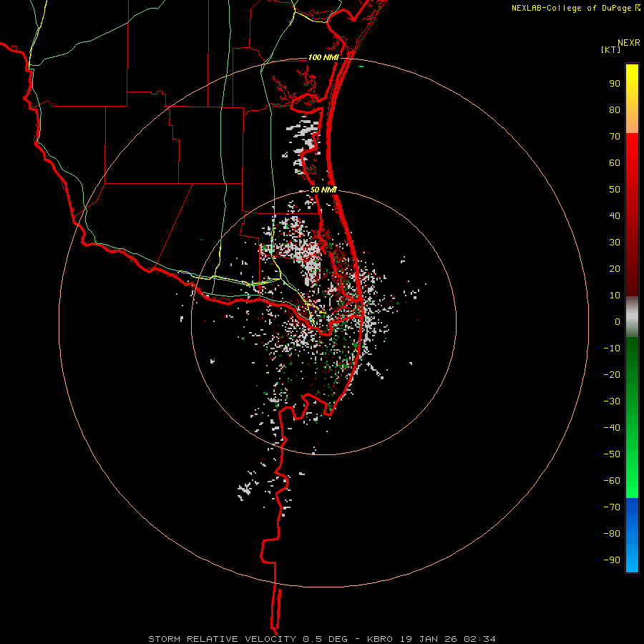Image resolution: width=644 pixels, height=644 pixels.
Task: Click the 100 NMI range ring label
Action: pos(323,57)
